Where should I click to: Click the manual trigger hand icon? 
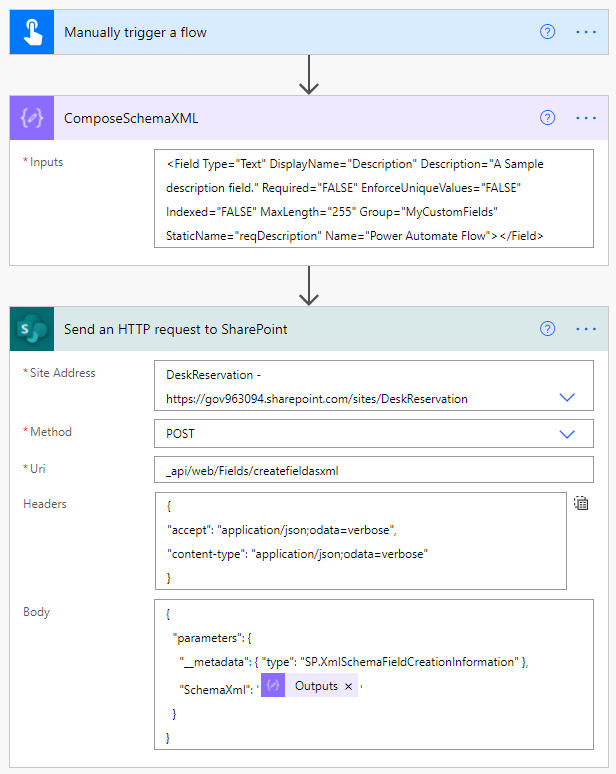pos(30,32)
